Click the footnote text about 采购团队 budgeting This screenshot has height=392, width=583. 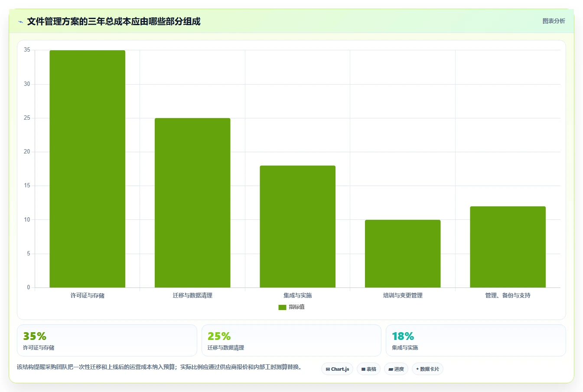(x=160, y=367)
